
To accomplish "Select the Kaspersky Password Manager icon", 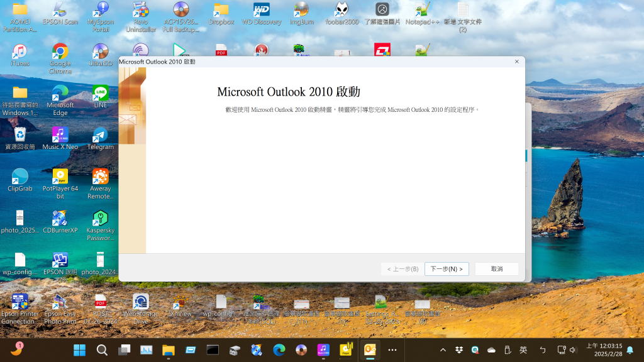I will tap(101, 219).
